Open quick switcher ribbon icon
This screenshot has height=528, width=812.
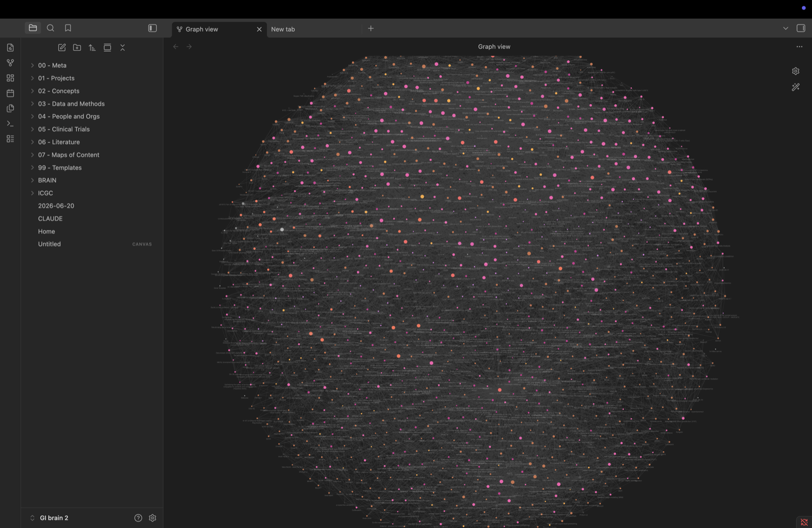tap(10, 48)
